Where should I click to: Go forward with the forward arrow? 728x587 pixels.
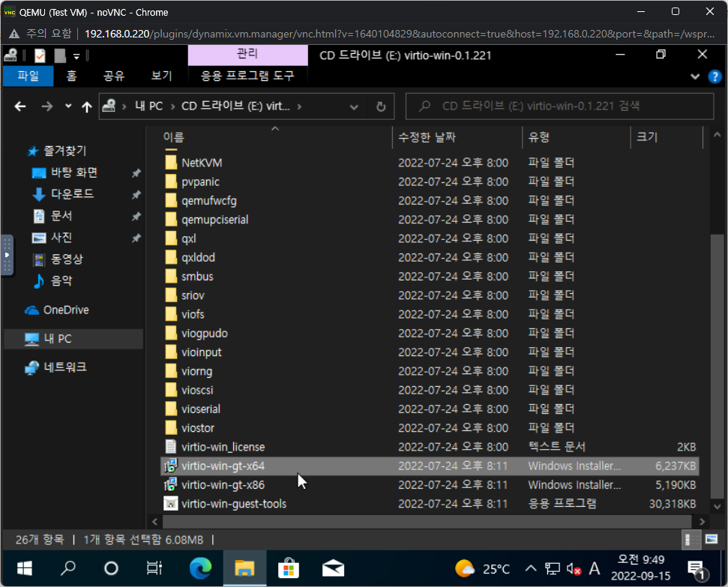tap(47, 106)
